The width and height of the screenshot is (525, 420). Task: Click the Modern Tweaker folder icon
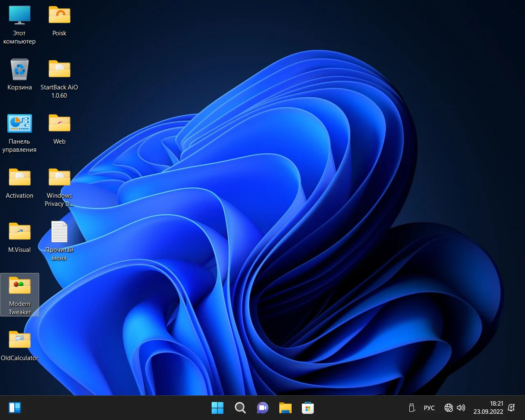point(19,286)
